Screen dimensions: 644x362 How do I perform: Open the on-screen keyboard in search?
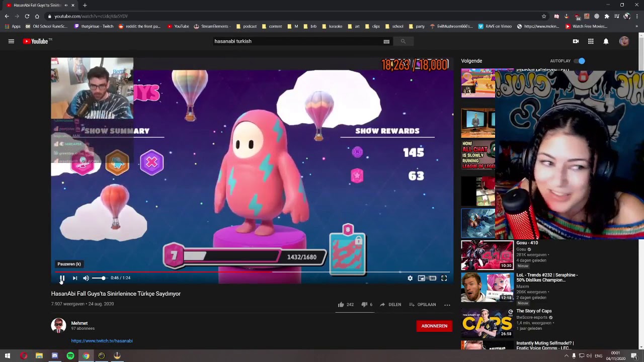click(x=386, y=41)
